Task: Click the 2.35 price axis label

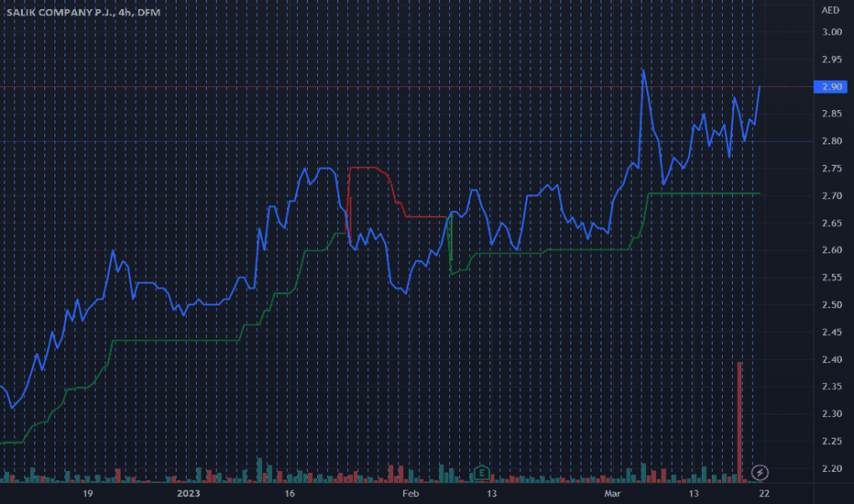Action: 832,387
